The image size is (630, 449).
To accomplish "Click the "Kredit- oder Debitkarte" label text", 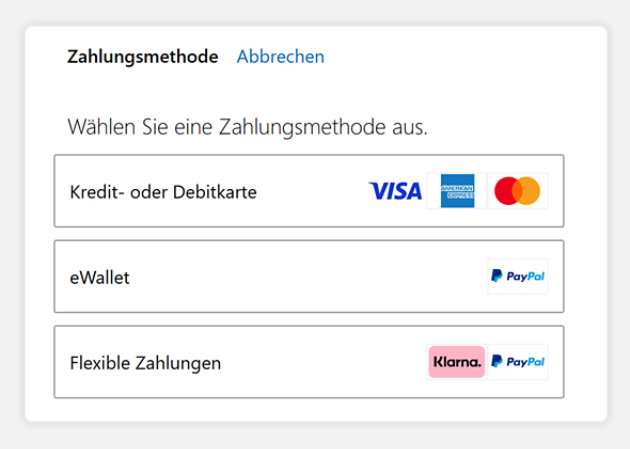I will tap(163, 192).
